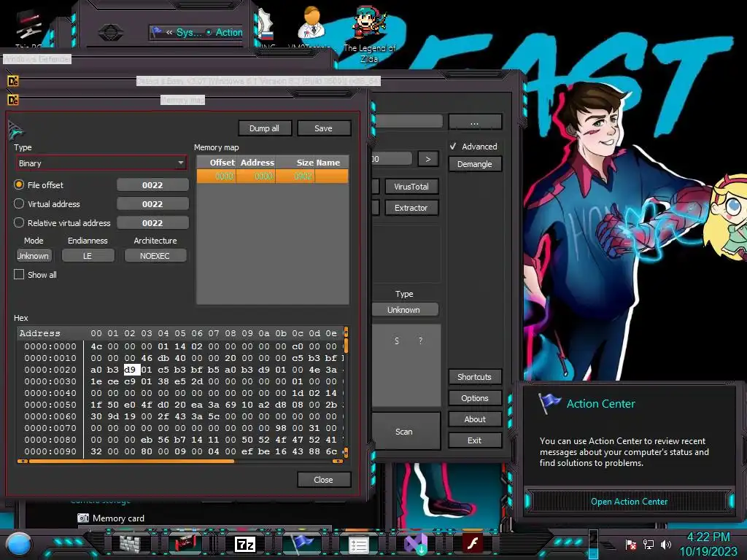This screenshot has width=747, height=560.
Task: Click hex row address 0000:0090
Action: tap(50, 451)
